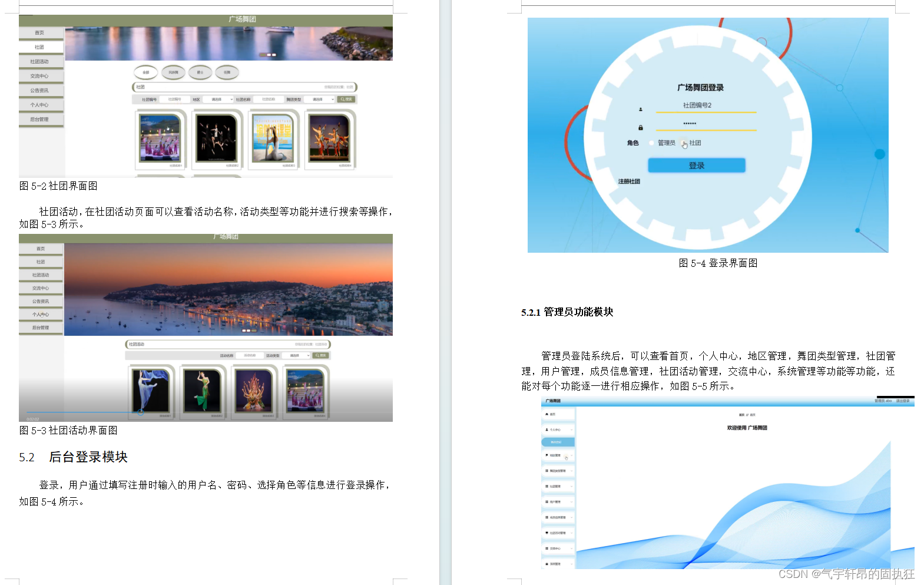Click the grid icon beside 成员信息管理
924x585 pixels.
point(547,517)
